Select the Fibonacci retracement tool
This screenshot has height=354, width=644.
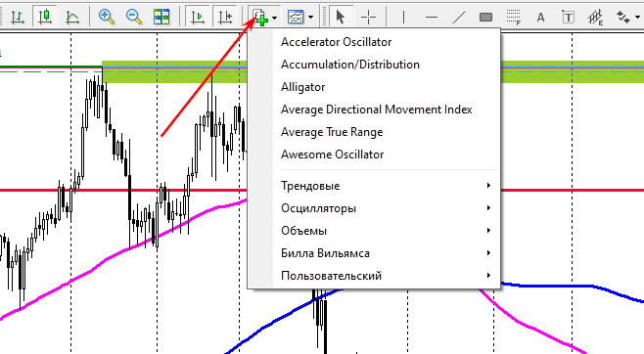click(514, 17)
